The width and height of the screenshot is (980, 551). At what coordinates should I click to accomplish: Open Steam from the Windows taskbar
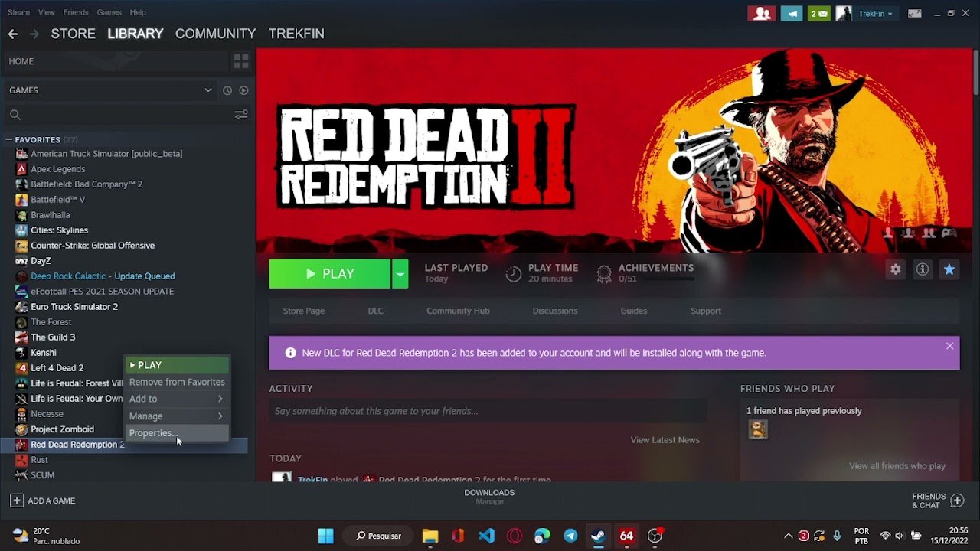pos(598,536)
